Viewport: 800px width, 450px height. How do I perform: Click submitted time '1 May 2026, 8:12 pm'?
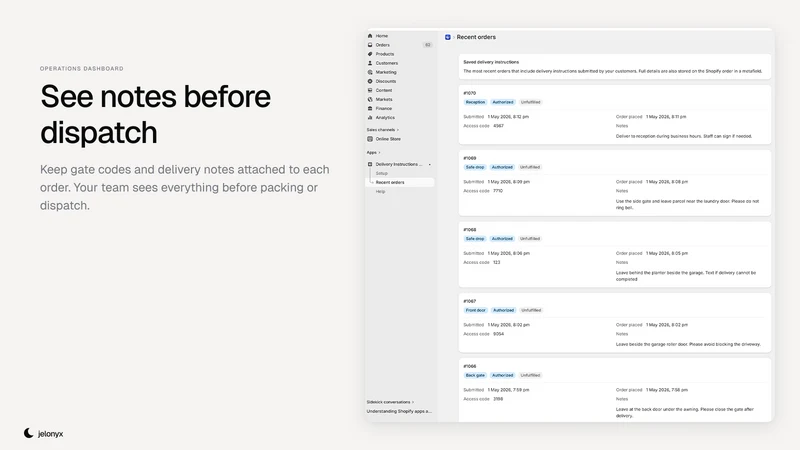[x=508, y=117]
